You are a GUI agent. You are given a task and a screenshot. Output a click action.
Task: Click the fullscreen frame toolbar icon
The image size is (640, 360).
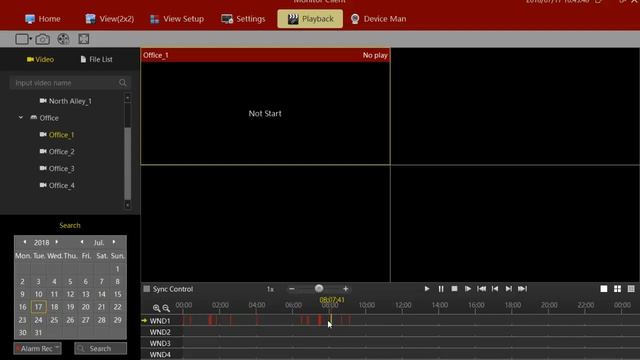click(x=84, y=39)
